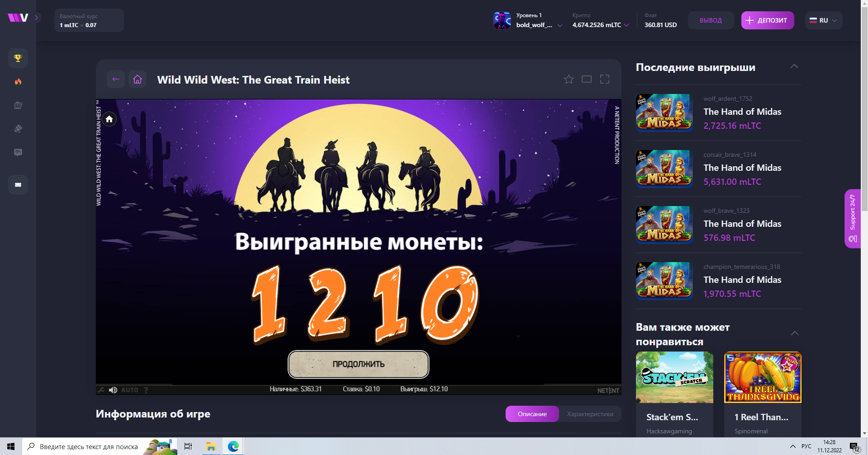Screen dimensions: 868x455
Task: Click the ДЕПОЗИТ deposit button
Action: click(768, 20)
